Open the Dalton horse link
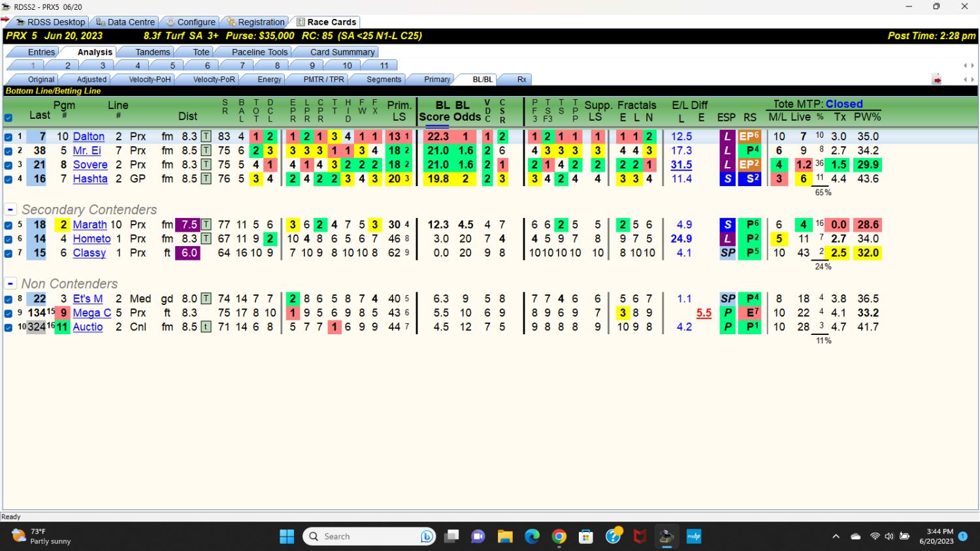 click(x=89, y=136)
